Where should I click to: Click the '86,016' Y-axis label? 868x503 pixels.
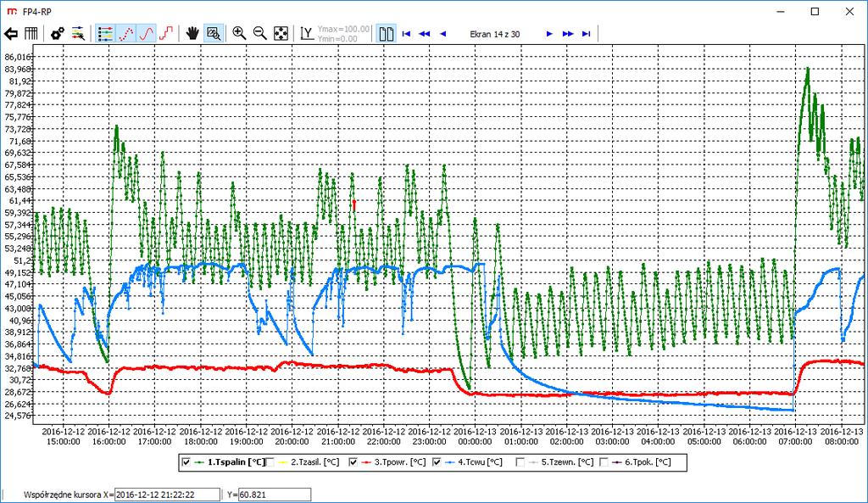[x=18, y=57]
